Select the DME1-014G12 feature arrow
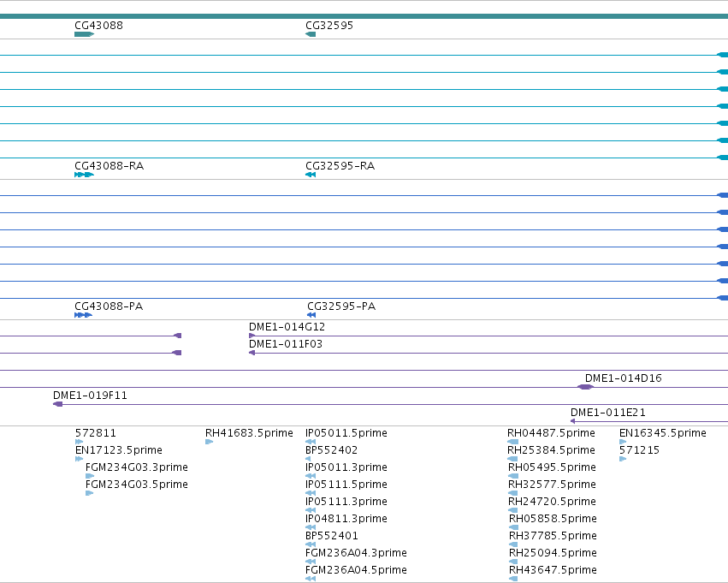The height and width of the screenshot is (583, 728). [x=252, y=336]
